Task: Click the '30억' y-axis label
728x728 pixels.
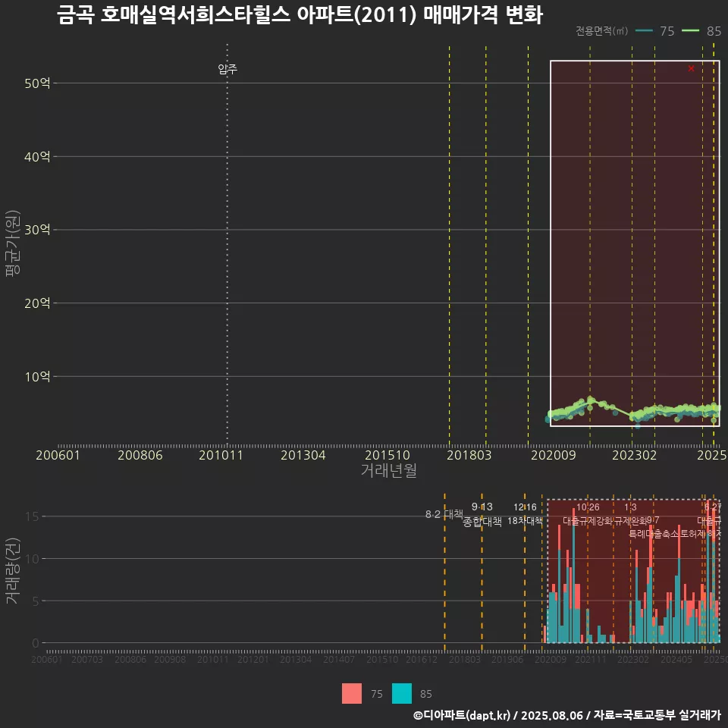Action: click(37, 230)
